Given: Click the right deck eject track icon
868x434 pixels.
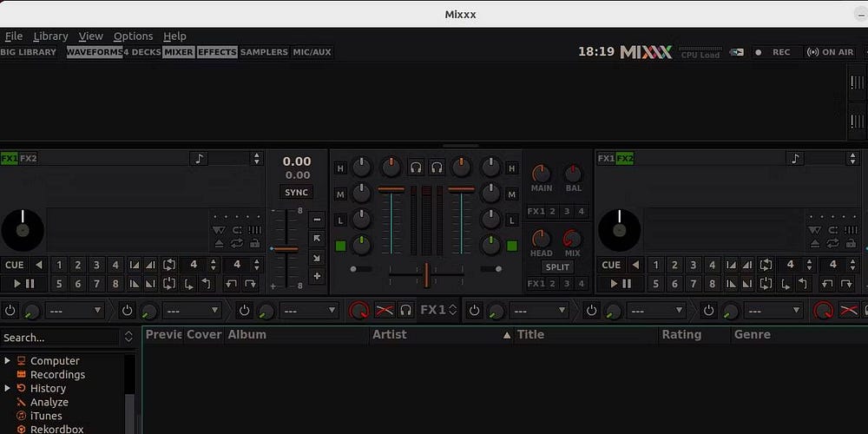Looking at the screenshot, I should (x=816, y=243).
